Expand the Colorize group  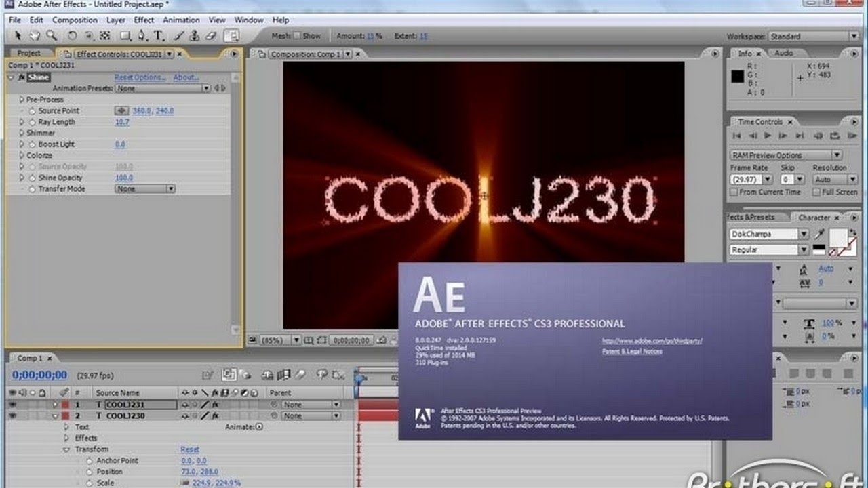(22, 155)
